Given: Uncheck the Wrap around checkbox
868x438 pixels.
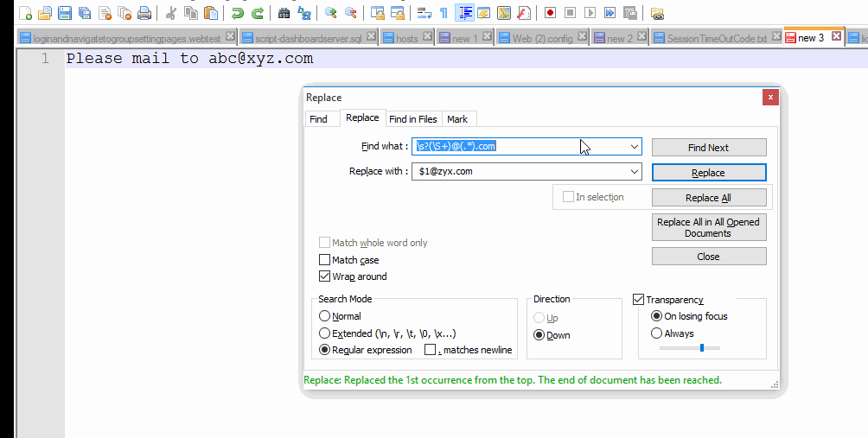Looking at the screenshot, I should coord(324,276).
